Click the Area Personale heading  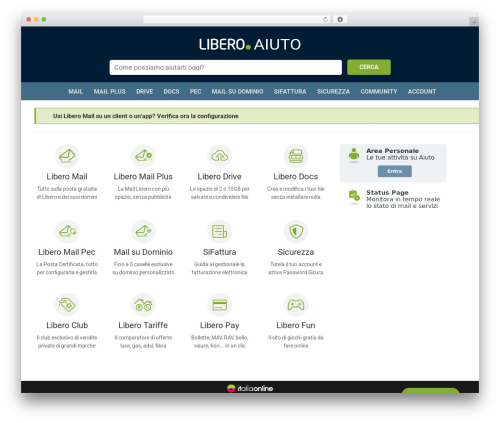[x=393, y=151]
